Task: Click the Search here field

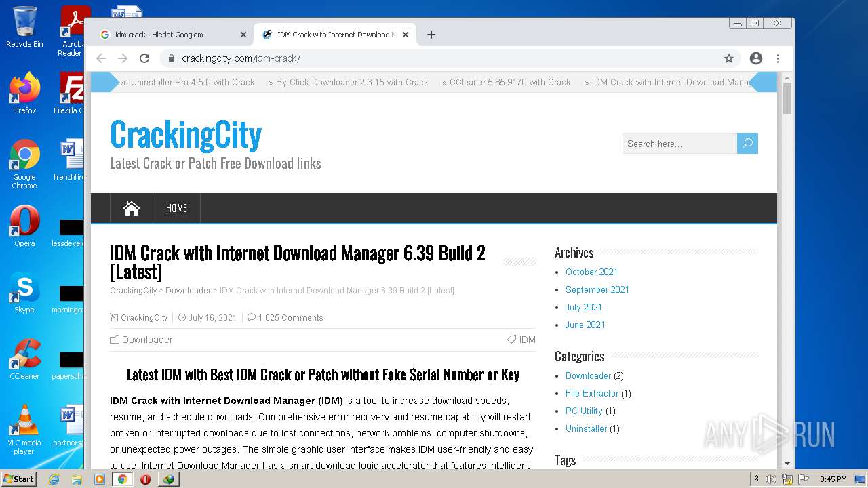Action: tap(679, 143)
